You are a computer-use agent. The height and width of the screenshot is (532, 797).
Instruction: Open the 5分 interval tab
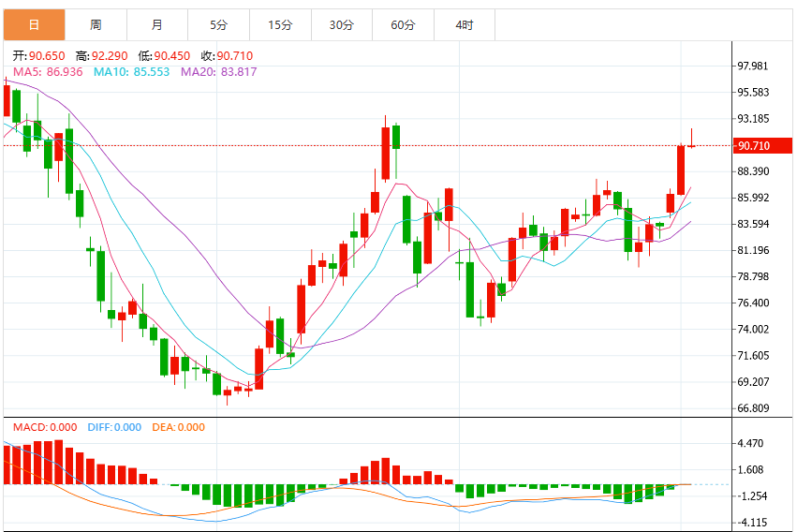tap(218, 25)
